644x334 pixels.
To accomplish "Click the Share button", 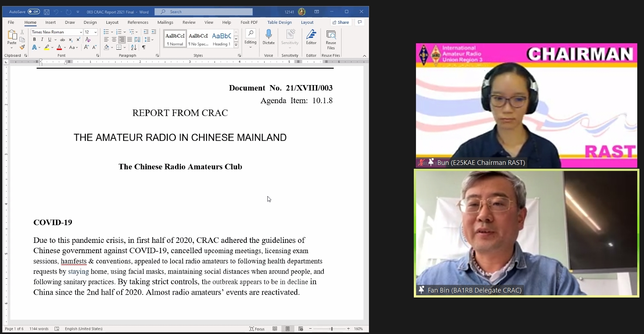I will tap(341, 22).
